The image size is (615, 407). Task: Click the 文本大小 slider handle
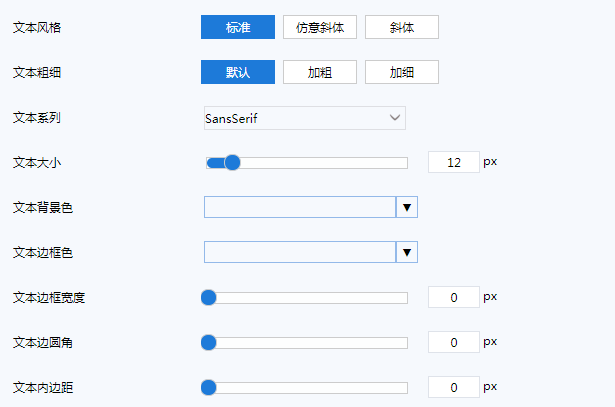click(x=232, y=162)
